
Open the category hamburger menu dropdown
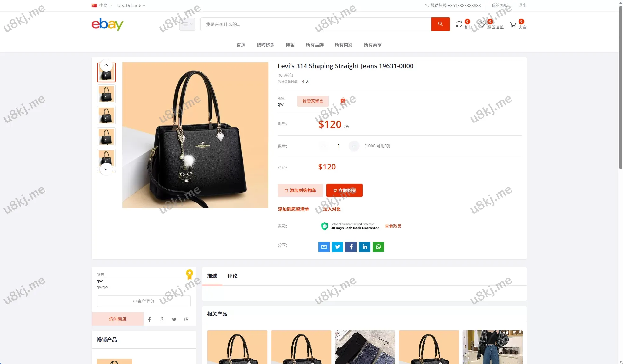(187, 24)
